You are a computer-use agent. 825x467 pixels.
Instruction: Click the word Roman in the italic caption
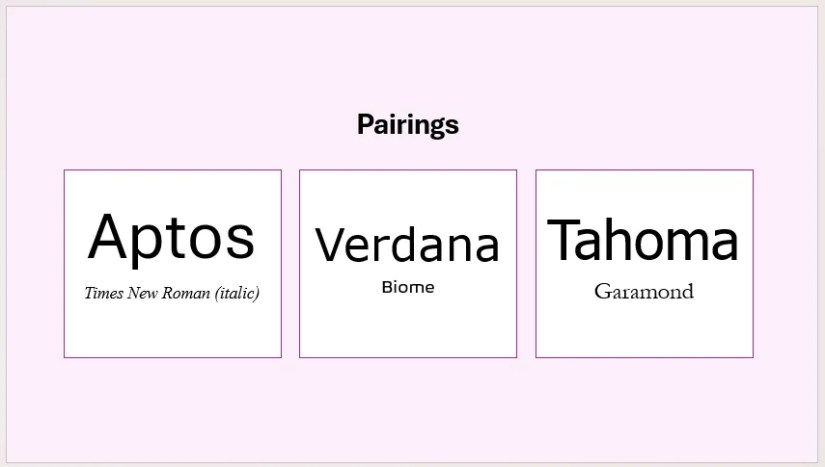(x=189, y=294)
